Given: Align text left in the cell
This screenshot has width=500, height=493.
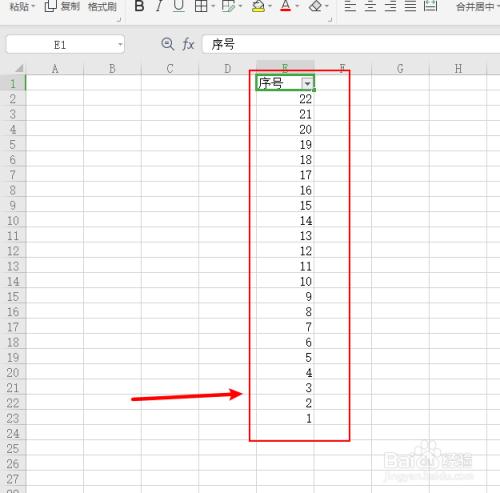Looking at the screenshot, I should (350, 6).
